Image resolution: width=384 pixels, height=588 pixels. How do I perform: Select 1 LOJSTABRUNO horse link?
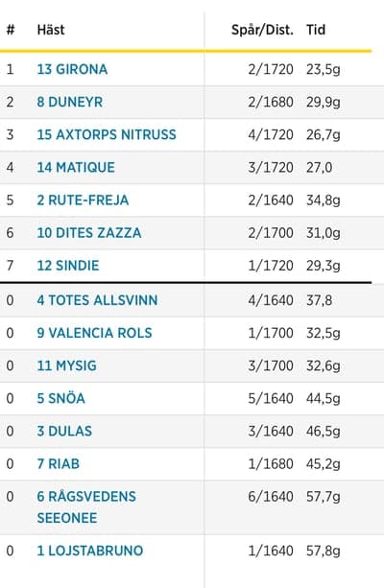tap(90, 551)
